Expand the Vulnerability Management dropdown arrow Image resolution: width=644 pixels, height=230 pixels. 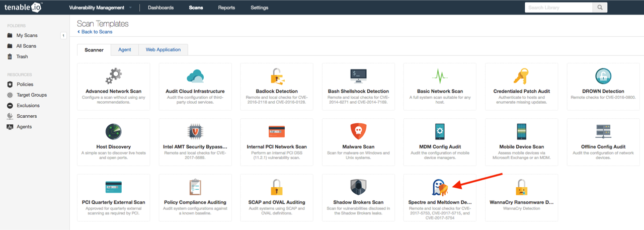click(130, 8)
